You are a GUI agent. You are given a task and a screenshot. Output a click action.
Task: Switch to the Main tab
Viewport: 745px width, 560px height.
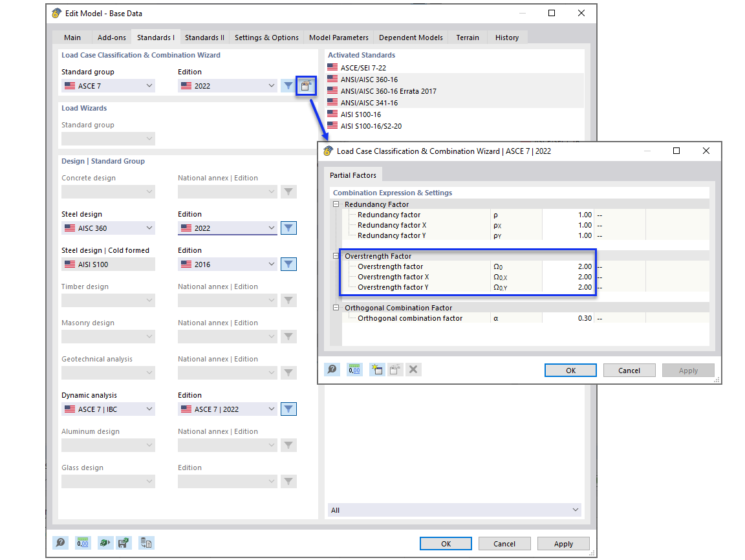coord(72,38)
